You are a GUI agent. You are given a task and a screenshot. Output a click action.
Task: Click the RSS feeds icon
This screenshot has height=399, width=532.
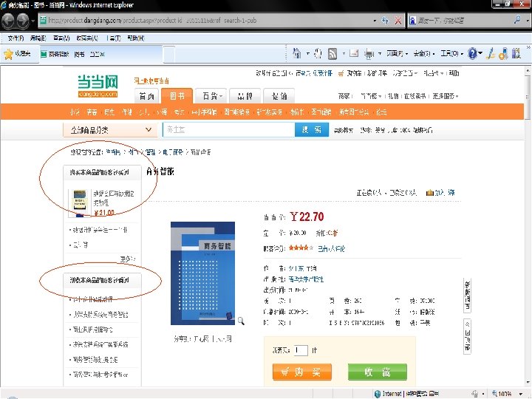click(x=332, y=54)
